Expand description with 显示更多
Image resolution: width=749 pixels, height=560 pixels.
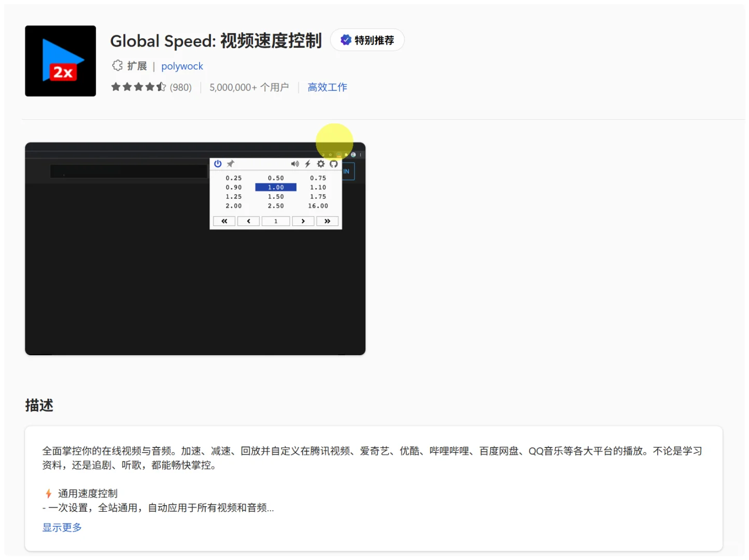[x=62, y=527]
